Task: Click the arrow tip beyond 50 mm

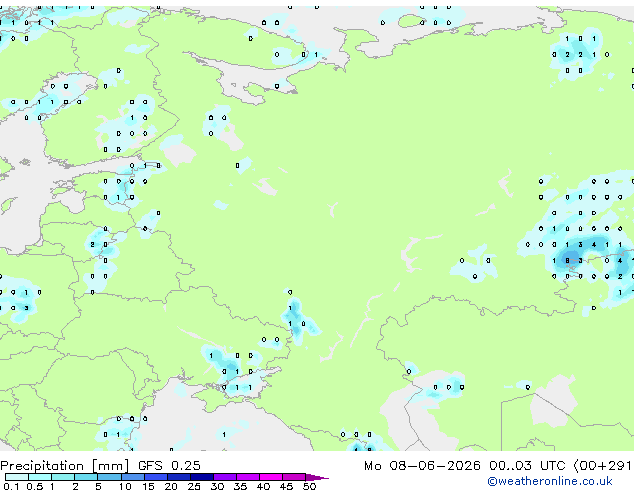Action: (317, 478)
